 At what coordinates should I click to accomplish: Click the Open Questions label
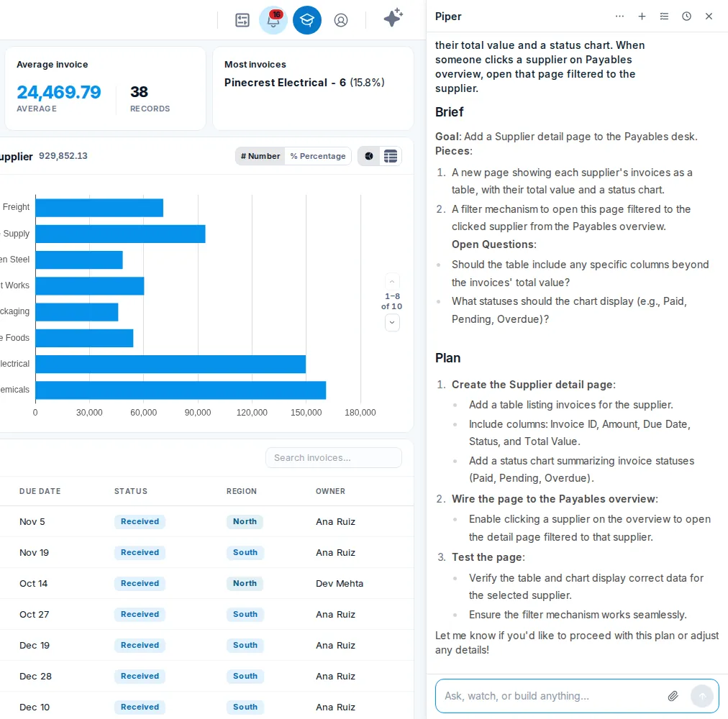tap(494, 244)
